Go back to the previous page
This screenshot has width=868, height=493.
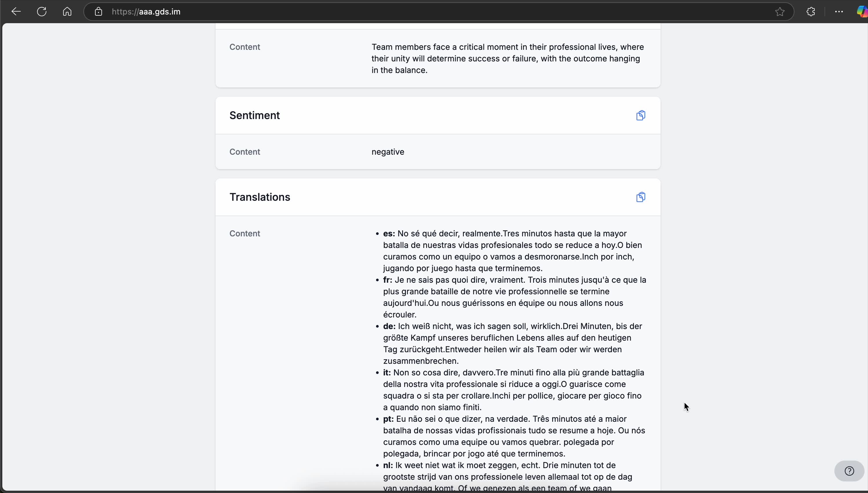(x=16, y=12)
